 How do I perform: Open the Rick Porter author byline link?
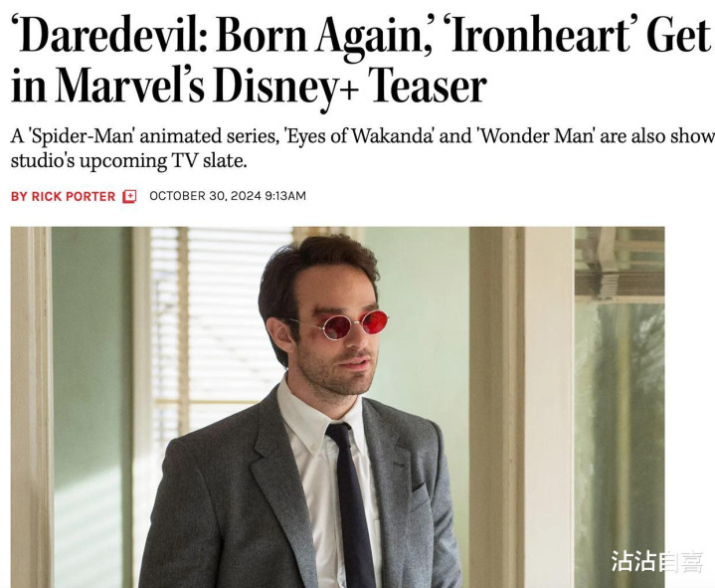click(63, 197)
